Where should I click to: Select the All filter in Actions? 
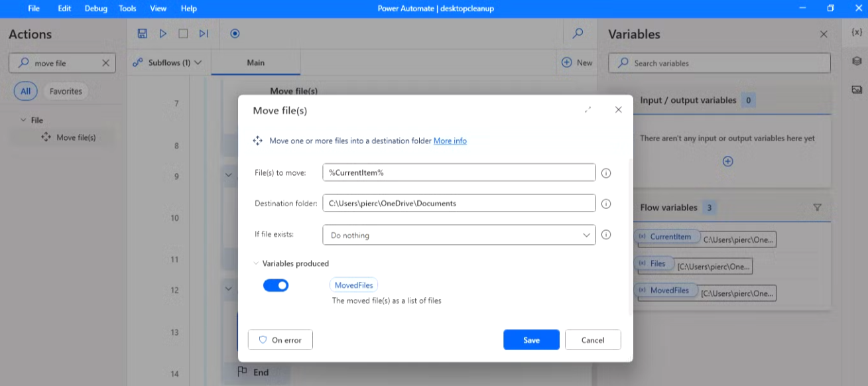point(25,92)
